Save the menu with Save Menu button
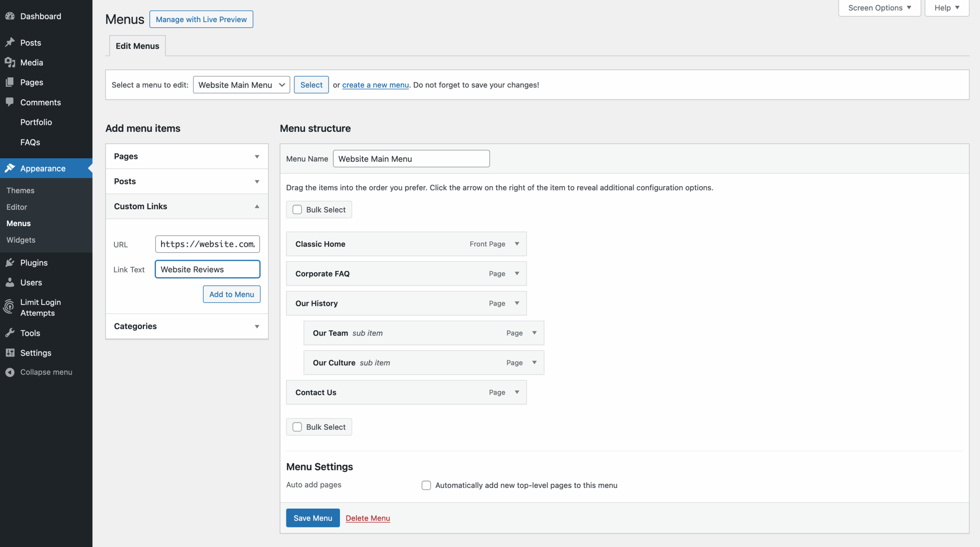 (312, 518)
